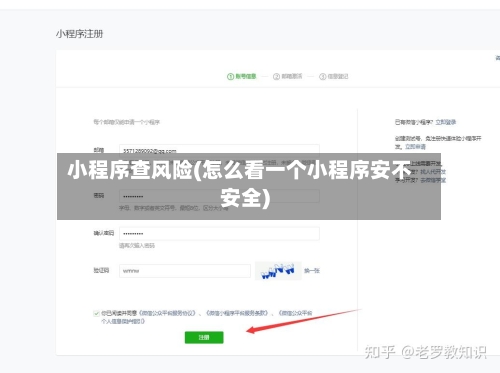Open the 微信公众平台服务协议 link
The height and width of the screenshot is (373, 500).
point(167,313)
